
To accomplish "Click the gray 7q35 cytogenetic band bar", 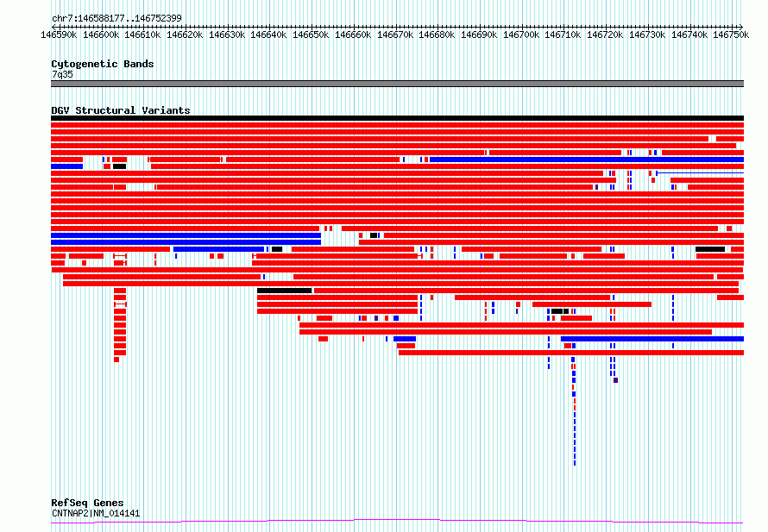I will tap(397, 84).
